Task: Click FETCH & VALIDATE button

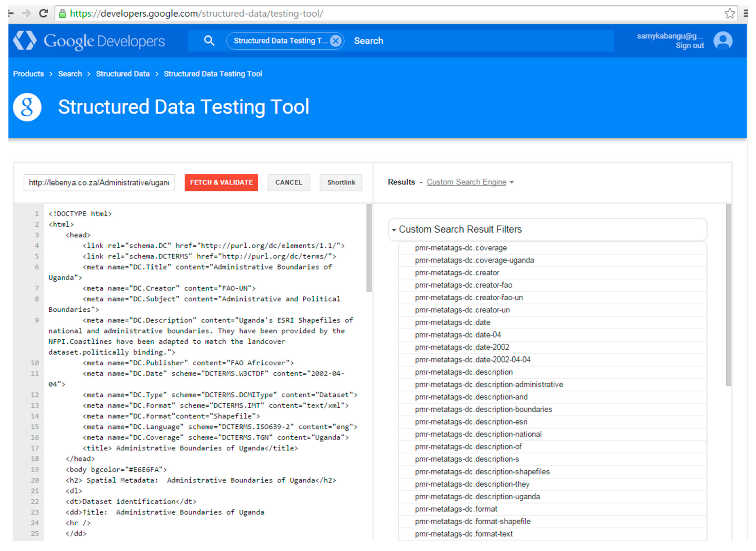Action: pos(221,183)
